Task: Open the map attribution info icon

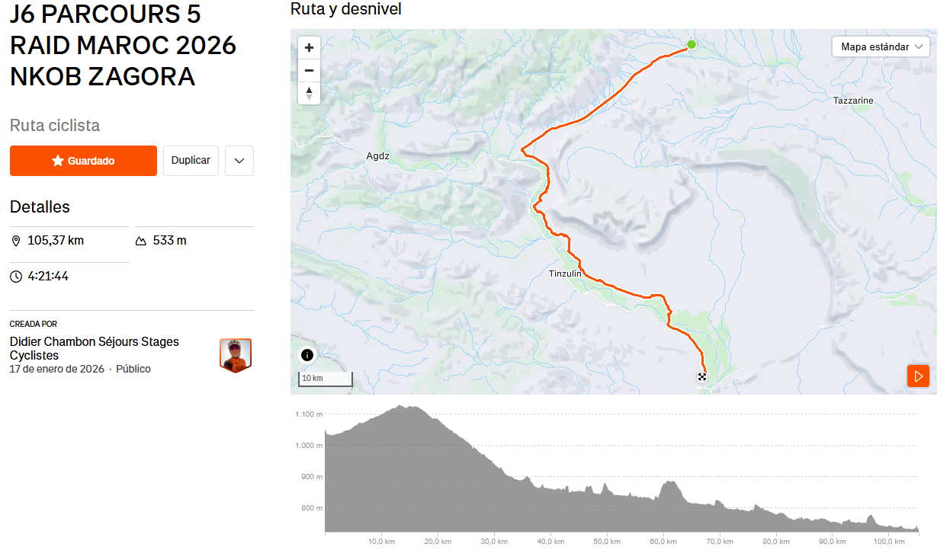Action: pos(307,355)
